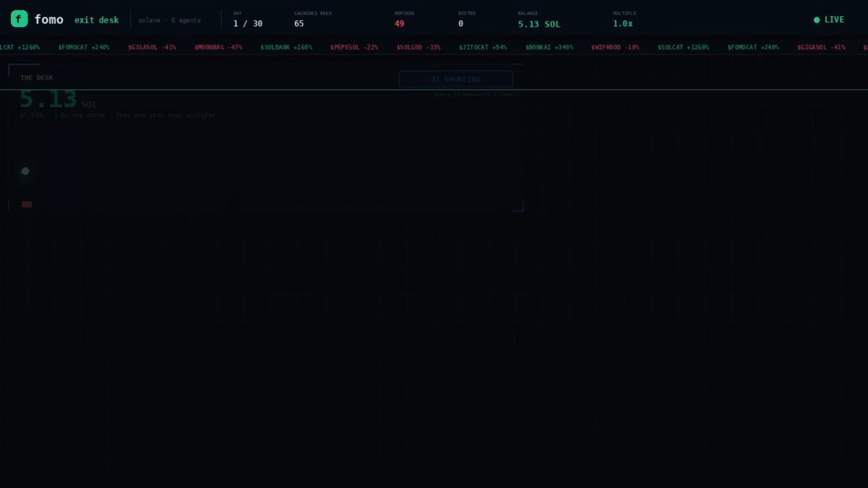Click the "solana · 6 agents" subtitle
The width and height of the screenshot is (868, 488).
(x=169, y=20)
